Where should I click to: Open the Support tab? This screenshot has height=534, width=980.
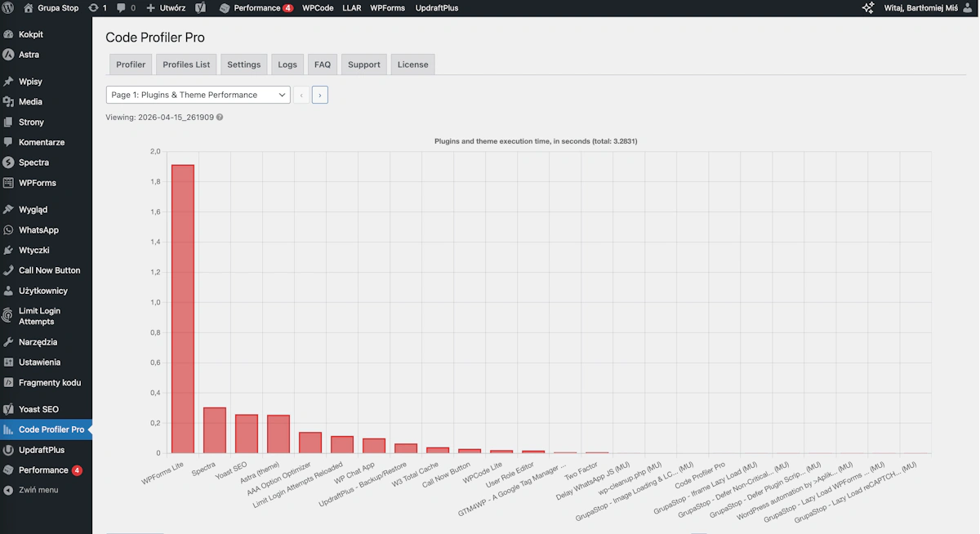point(364,65)
